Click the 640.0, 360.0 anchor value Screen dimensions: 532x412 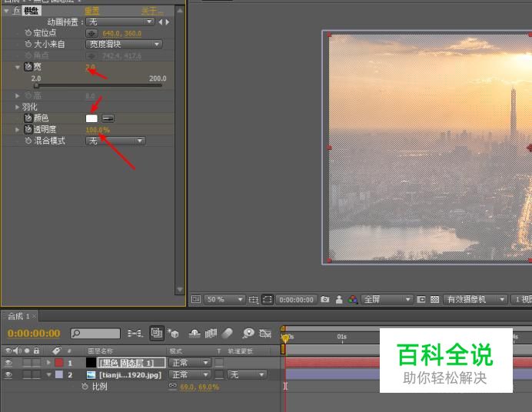[x=121, y=33]
